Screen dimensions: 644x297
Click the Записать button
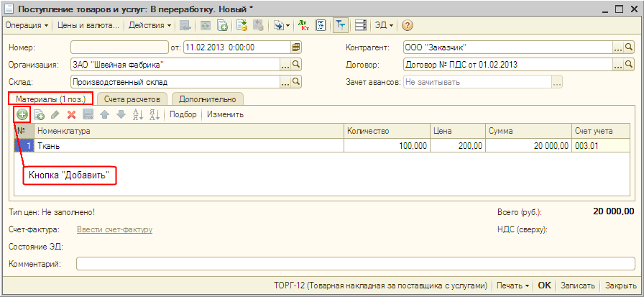coord(578,285)
